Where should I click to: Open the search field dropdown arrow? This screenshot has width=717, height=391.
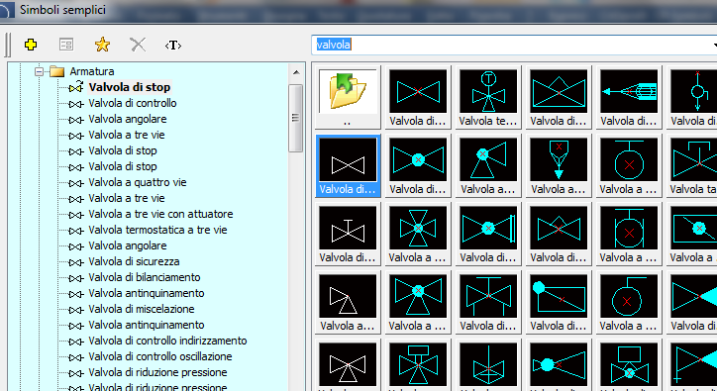click(x=714, y=45)
